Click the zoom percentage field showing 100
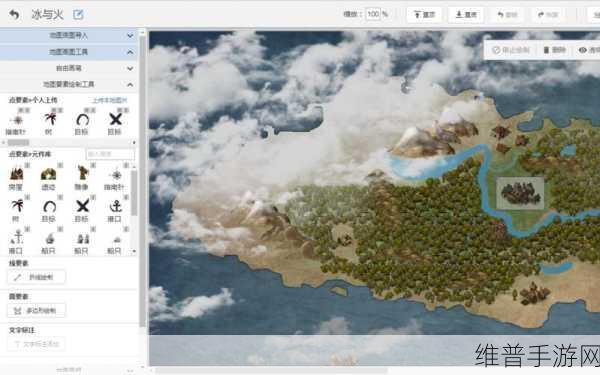 (x=373, y=15)
